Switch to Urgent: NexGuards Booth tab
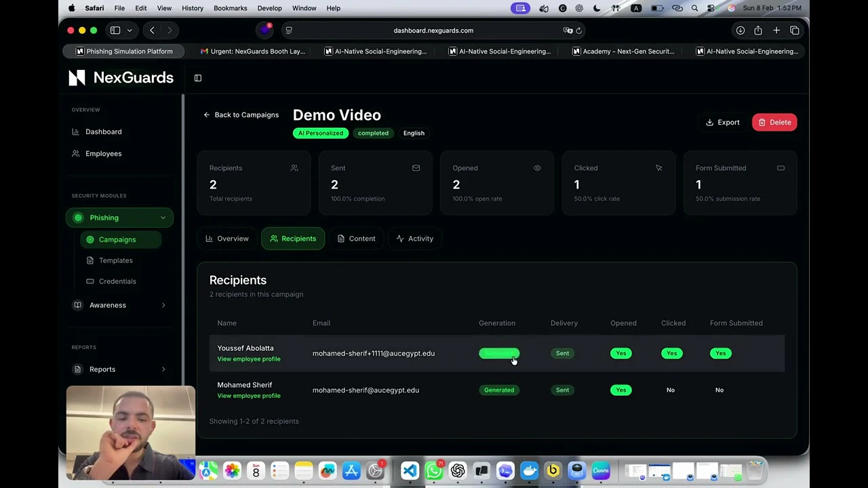This screenshot has height=488, width=868. tap(252, 52)
